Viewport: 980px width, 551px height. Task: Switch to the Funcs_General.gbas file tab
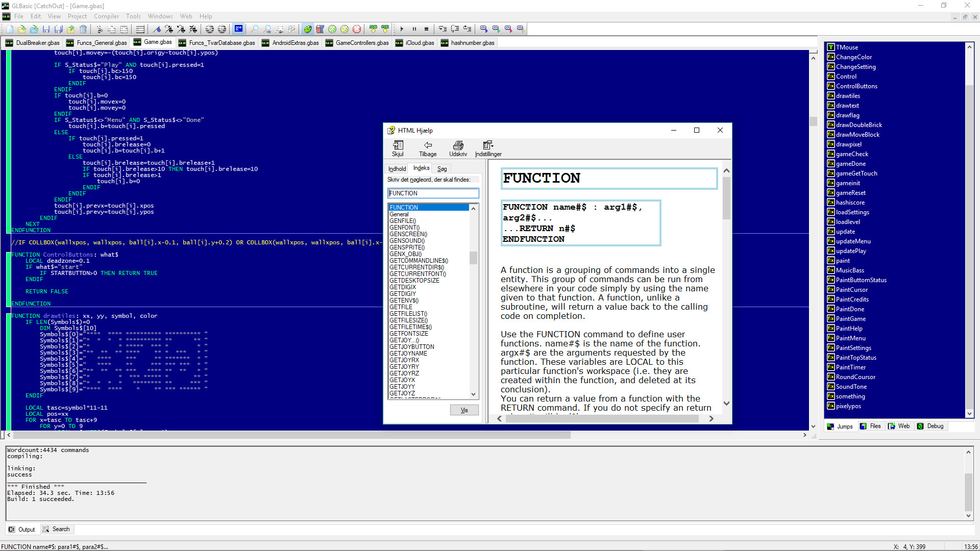tap(101, 42)
